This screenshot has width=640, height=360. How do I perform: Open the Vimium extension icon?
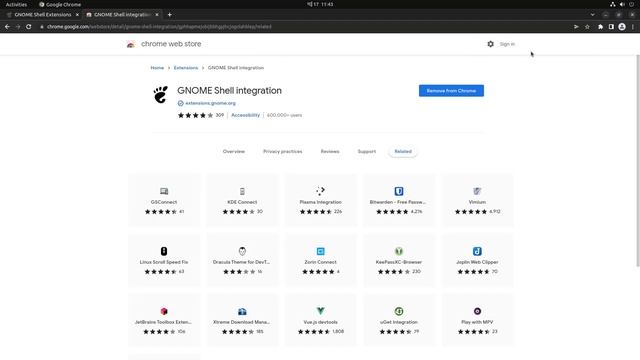click(477, 191)
